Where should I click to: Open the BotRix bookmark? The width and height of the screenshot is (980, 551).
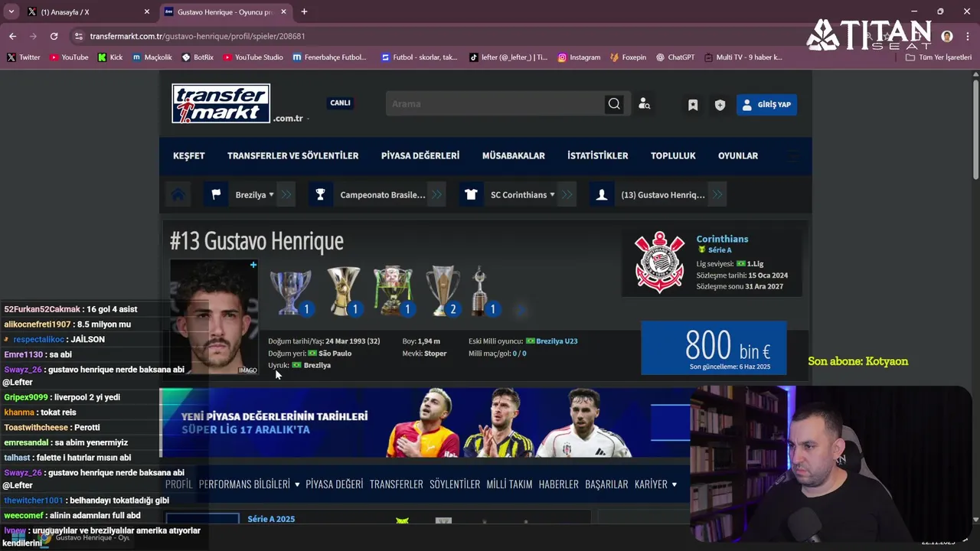coord(198,57)
